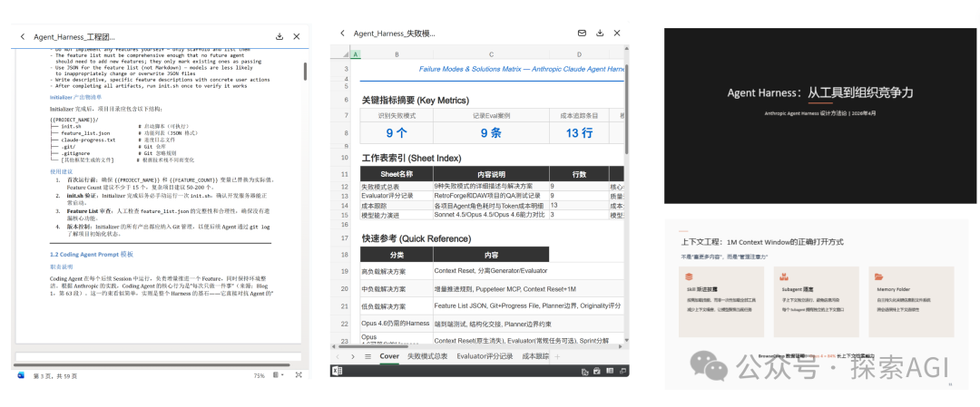Select the Sheet名称 table header cell
Screen dimensions: 980x407
(x=397, y=174)
